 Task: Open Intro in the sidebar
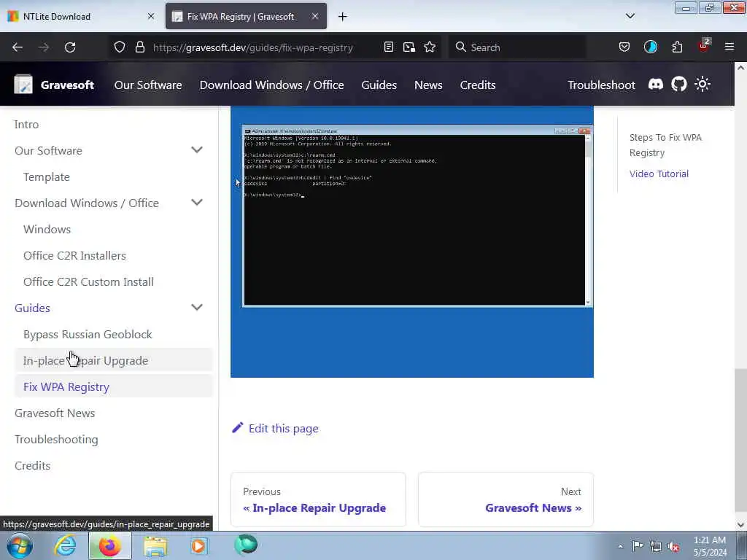tap(26, 124)
